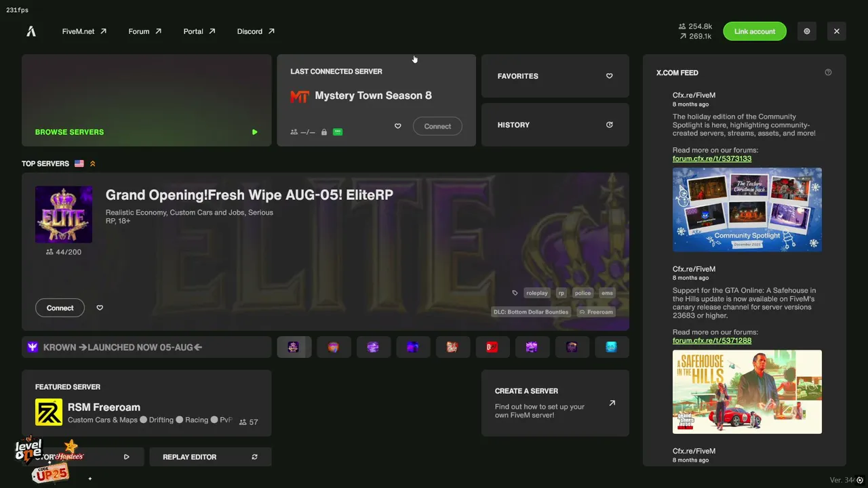Image resolution: width=868 pixels, height=488 pixels.
Task: Click the Freeroam game type label
Action: pyautogui.click(x=596, y=312)
